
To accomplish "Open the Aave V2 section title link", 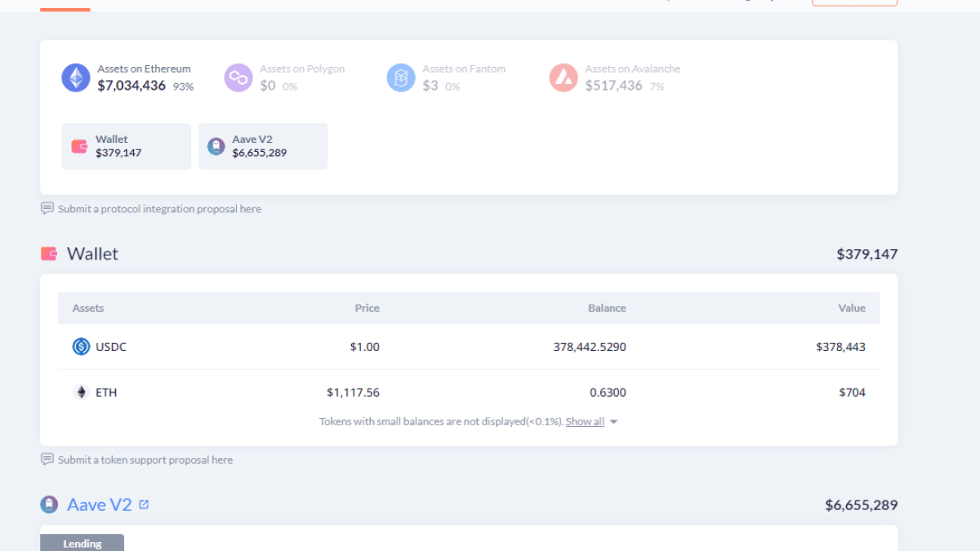I will click(x=99, y=504).
